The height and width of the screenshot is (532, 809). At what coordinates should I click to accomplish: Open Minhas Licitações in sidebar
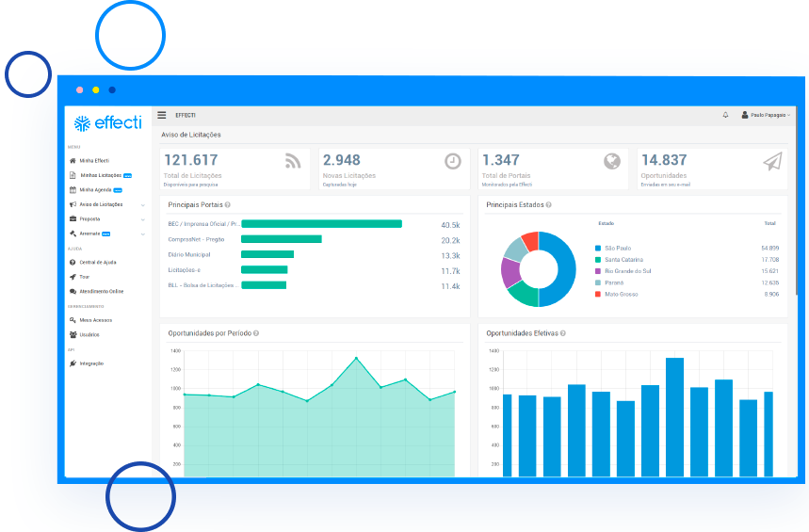click(100, 175)
